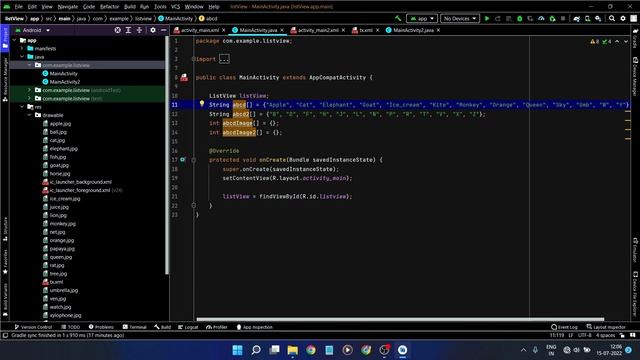640x360 pixels.
Task: Open the SDK Manager toolbar icon
Action: click(598, 18)
